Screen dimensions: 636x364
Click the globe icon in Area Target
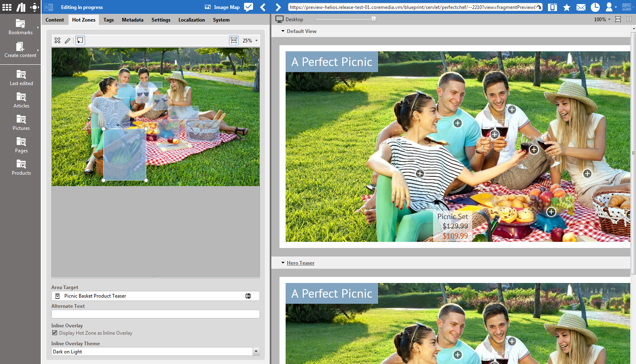tap(248, 296)
